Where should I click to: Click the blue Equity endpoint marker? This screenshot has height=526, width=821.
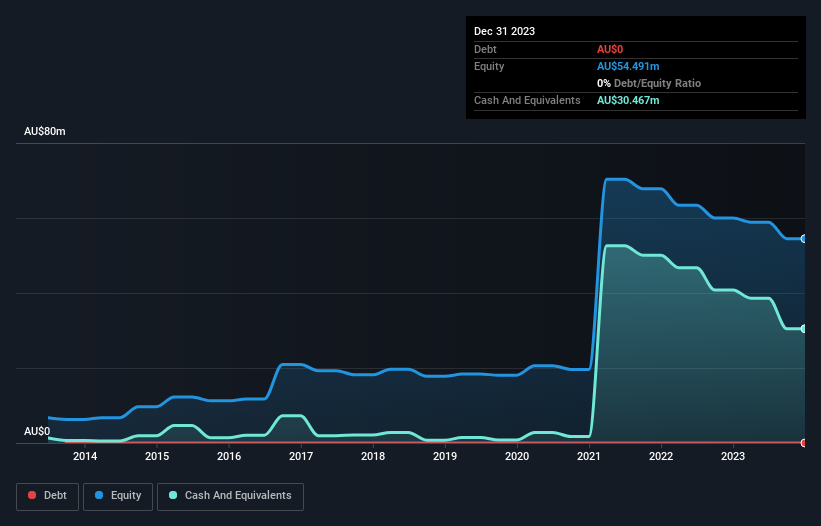pyautogui.click(x=804, y=239)
